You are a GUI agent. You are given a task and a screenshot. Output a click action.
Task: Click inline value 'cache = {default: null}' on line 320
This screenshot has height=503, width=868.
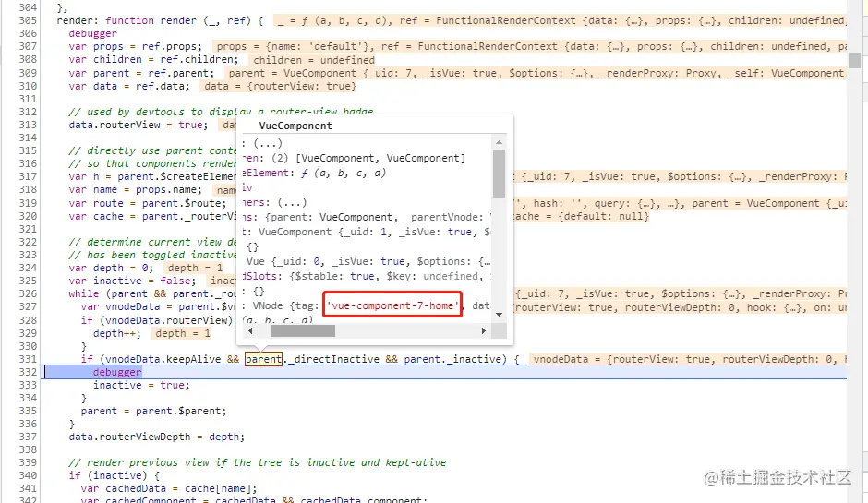(580, 216)
